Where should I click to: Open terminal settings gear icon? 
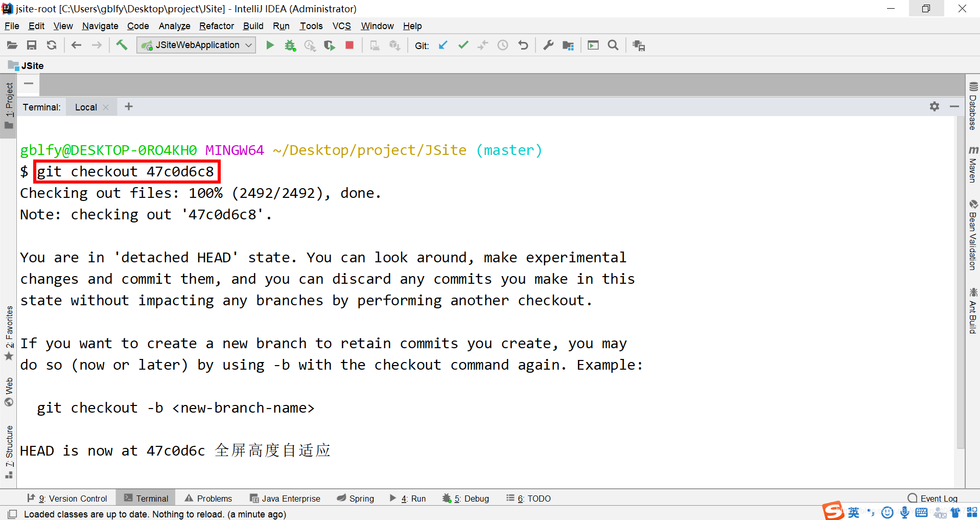tap(935, 106)
